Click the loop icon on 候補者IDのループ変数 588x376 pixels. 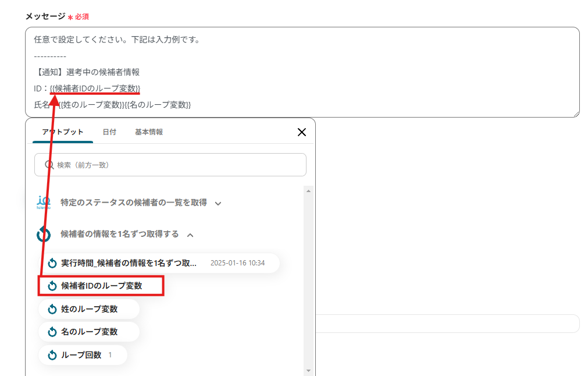point(52,286)
